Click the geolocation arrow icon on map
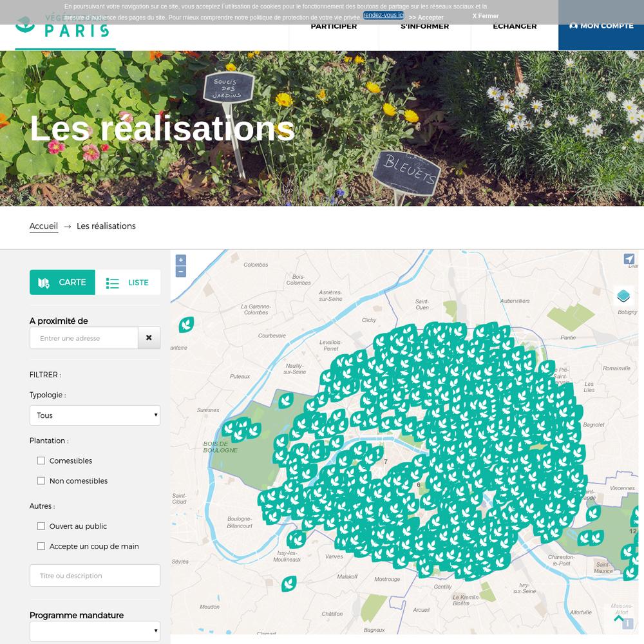Screen dimensions: 644x644 coord(629,259)
